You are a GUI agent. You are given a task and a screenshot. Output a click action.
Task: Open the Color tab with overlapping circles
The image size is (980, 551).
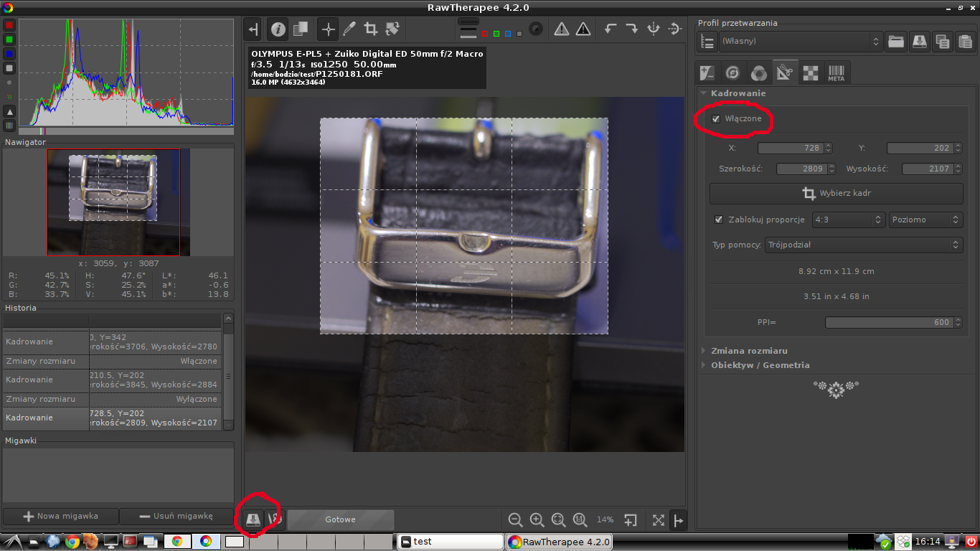point(758,72)
